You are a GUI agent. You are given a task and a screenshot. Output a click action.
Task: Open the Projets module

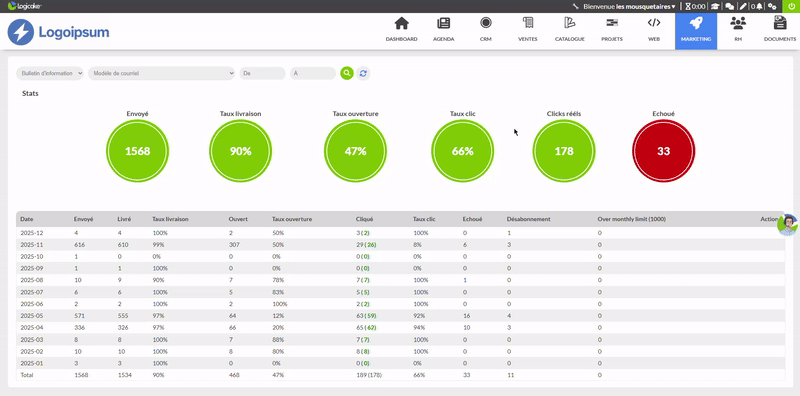click(x=612, y=30)
